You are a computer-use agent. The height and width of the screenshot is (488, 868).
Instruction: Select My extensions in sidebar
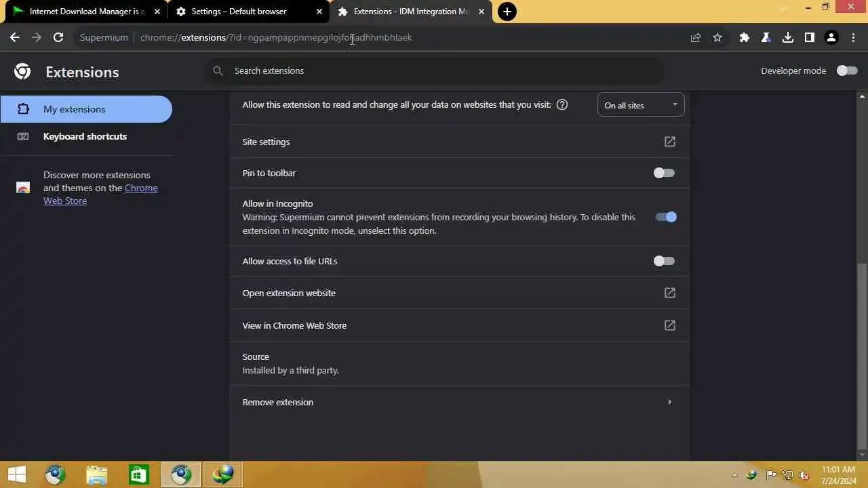86,109
